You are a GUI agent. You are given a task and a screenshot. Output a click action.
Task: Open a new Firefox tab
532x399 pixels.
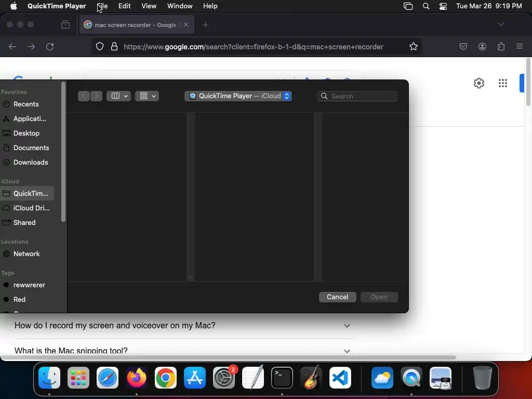pos(206,25)
